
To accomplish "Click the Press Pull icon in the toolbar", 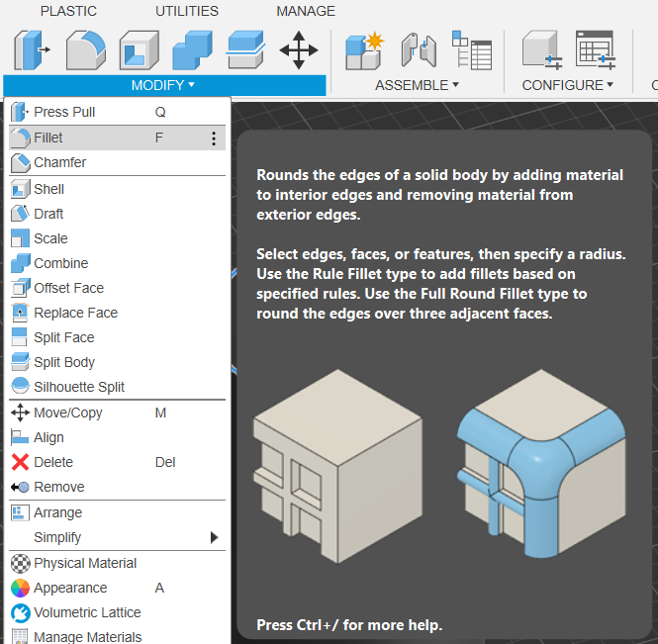I will (x=32, y=49).
